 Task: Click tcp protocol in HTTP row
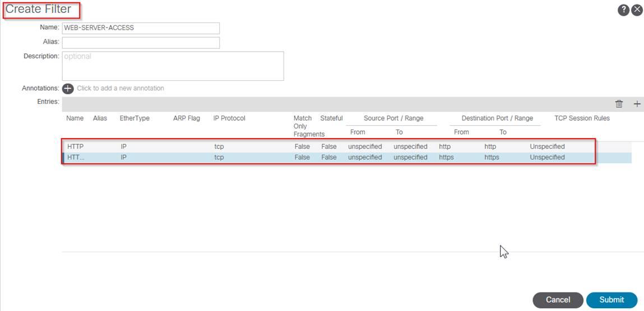click(219, 147)
